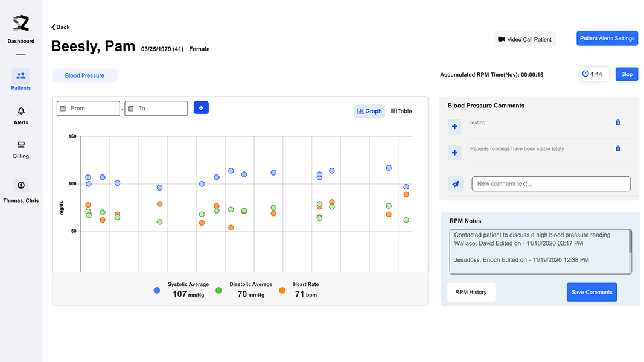Viewport: 644px width, 362px height.
Task: Click Video Call Patient button
Action: pos(524,39)
